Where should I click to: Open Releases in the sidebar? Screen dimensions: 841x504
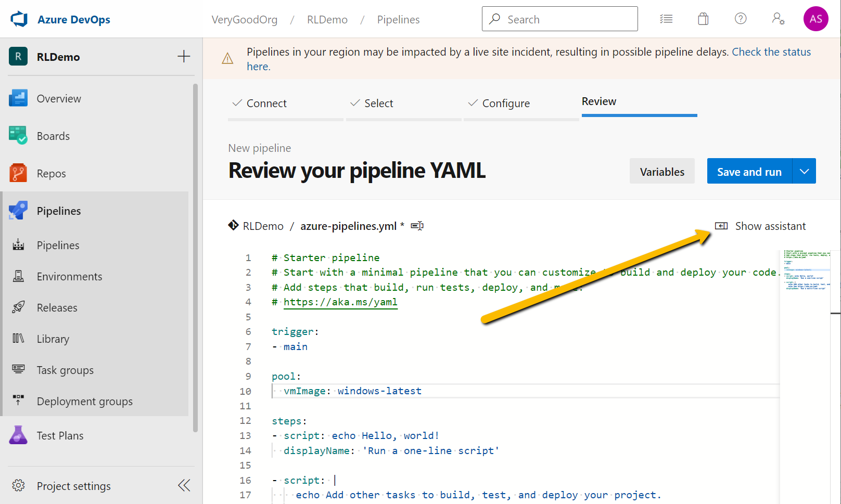(57, 308)
